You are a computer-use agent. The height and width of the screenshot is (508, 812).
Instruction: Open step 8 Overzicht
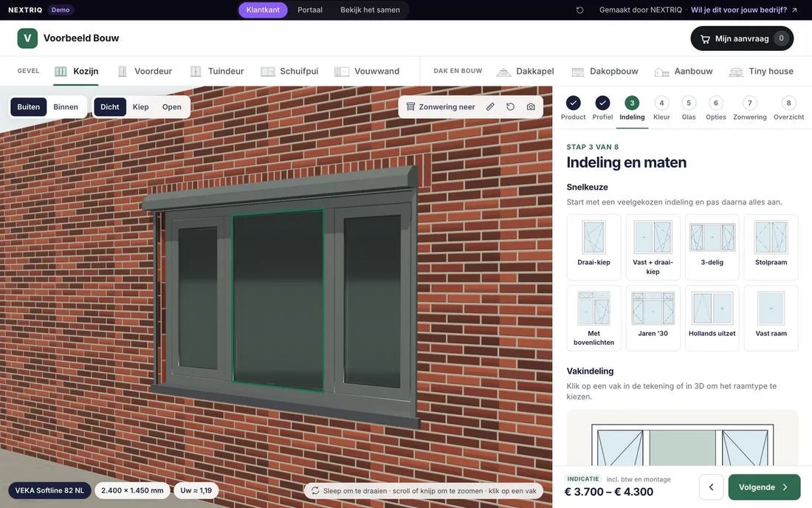click(788, 109)
